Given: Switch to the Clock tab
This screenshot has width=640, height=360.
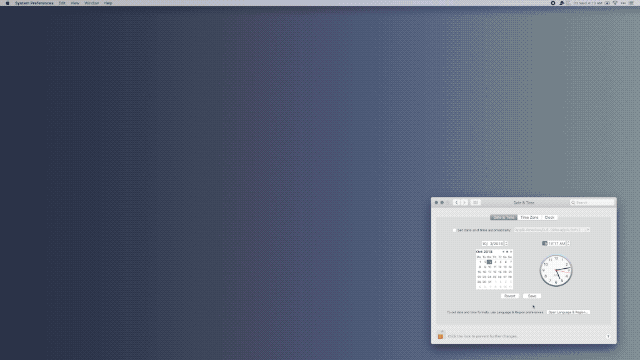Looking at the screenshot, I should [549, 218].
